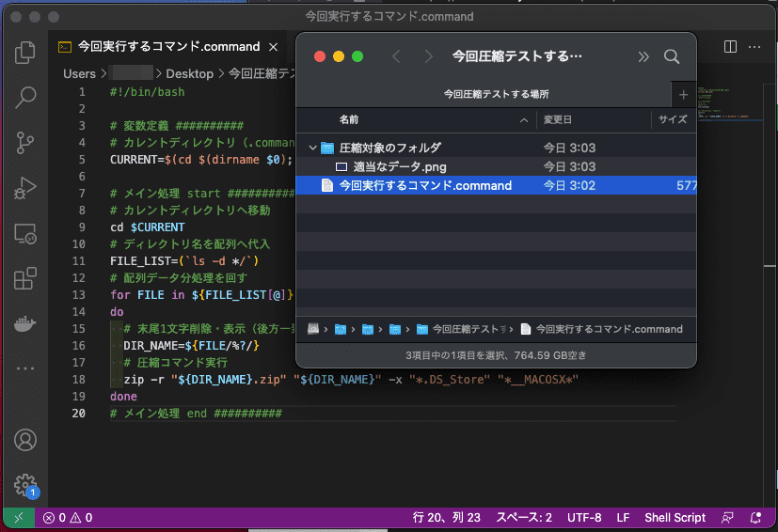
Task: Click Desktop breadcrumb in editor
Action: tap(189, 74)
